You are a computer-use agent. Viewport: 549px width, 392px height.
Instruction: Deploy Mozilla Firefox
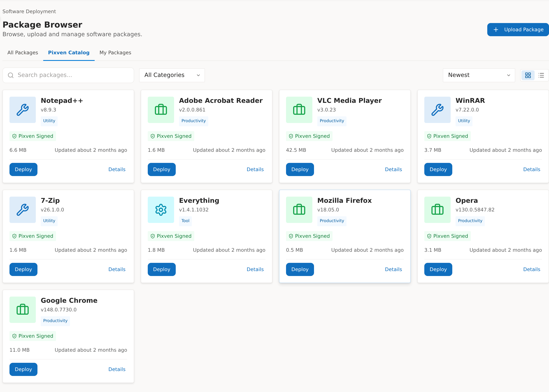tap(300, 269)
